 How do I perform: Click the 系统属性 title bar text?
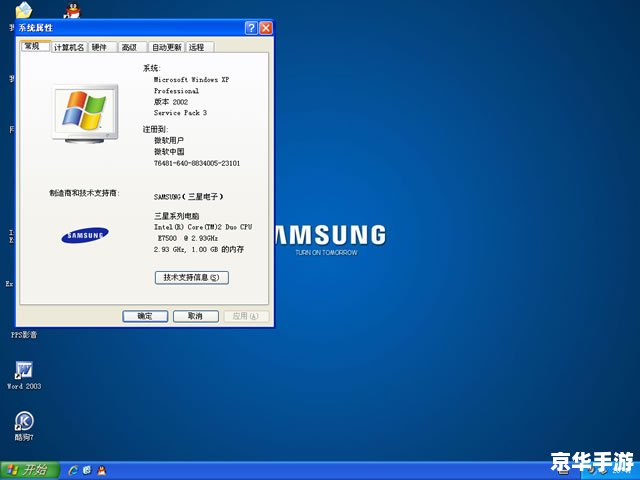[36, 28]
